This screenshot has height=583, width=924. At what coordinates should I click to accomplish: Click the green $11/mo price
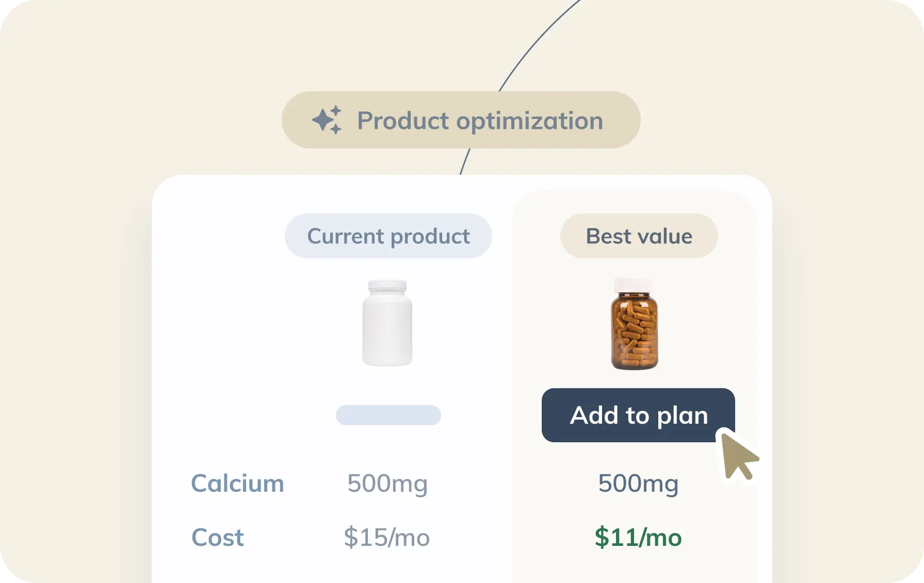pos(638,538)
